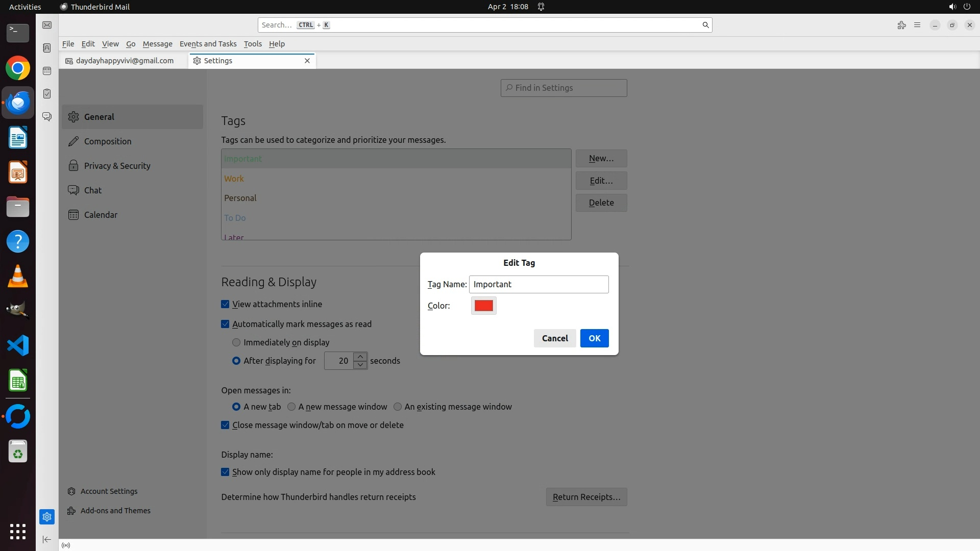Open the Thunderbird app menu hamburger icon
Viewport: 980px width, 551px height.
pyautogui.click(x=917, y=25)
